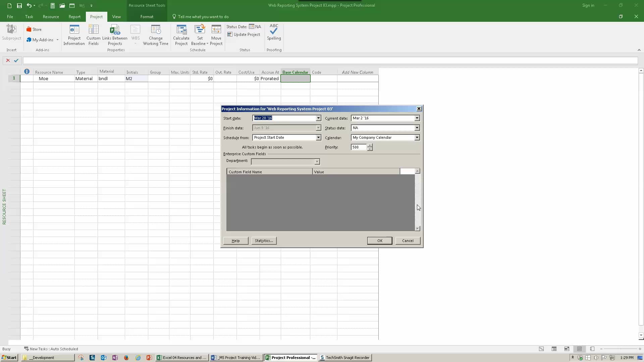Click the Calculate Project tool
Viewport: 644px width, 362px height.
point(181,35)
